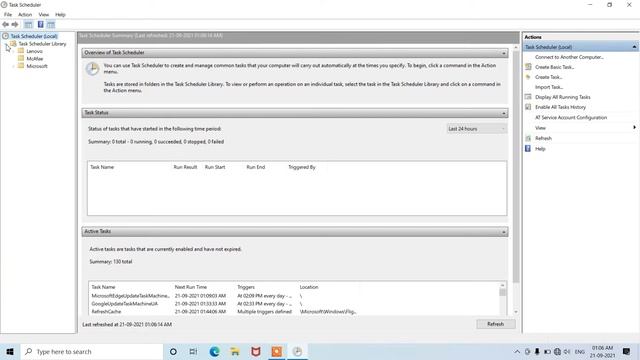The image size is (640, 360).
Task: Open the View menu
Action: click(x=44, y=14)
